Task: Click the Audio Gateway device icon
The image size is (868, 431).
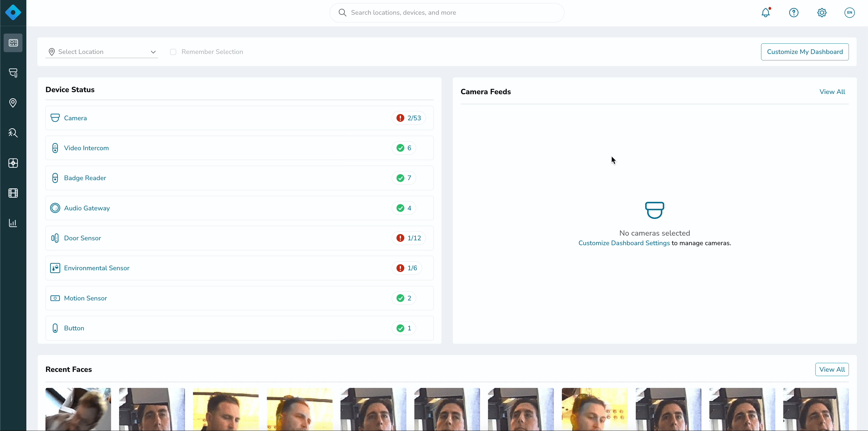Action: click(55, 208)
